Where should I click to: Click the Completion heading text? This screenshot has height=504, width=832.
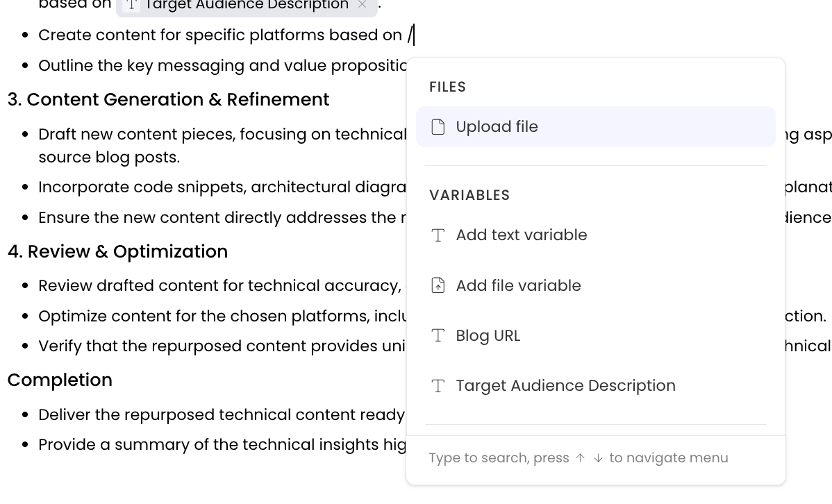pos(60,380)
